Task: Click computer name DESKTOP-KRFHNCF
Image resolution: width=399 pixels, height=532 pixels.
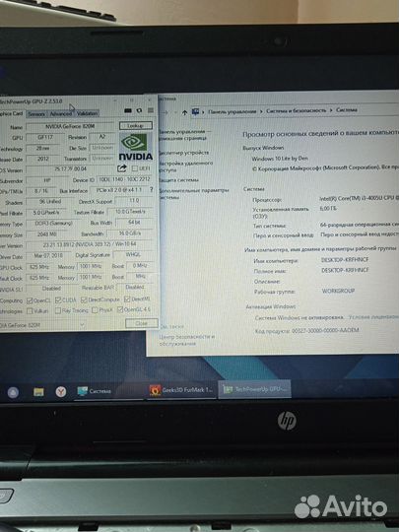Action: pos(345,259)
